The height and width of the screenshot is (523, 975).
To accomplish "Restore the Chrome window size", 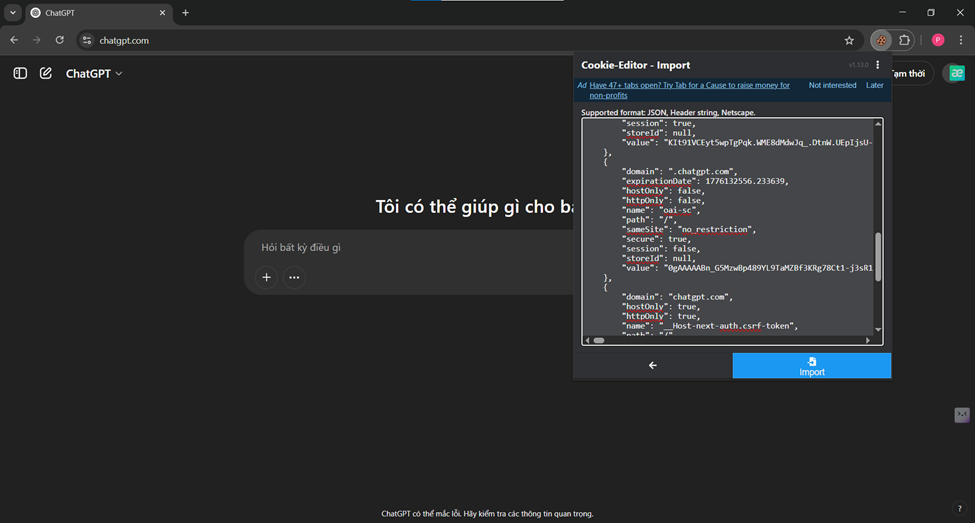I will 931,12.
